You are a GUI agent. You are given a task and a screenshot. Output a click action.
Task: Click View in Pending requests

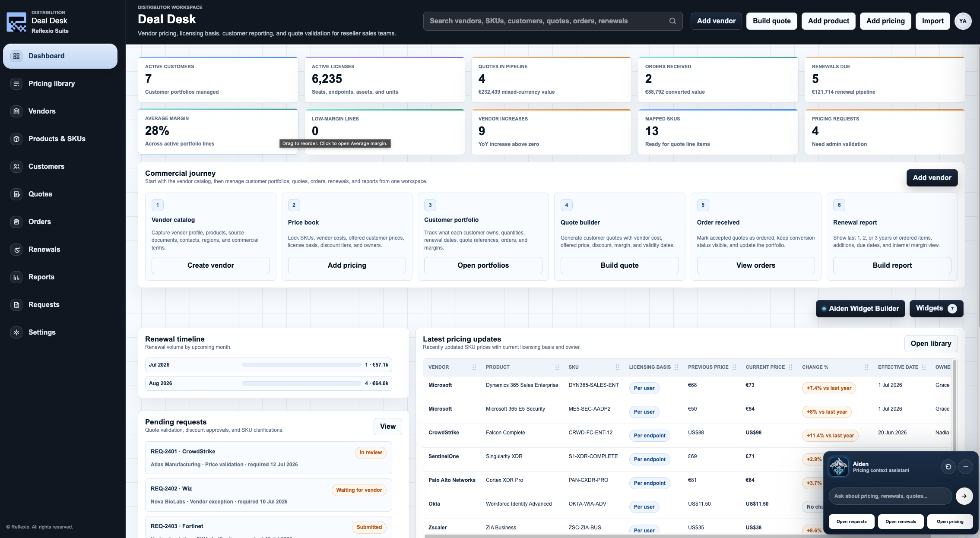pyautogui.click(x=387, y=427)
